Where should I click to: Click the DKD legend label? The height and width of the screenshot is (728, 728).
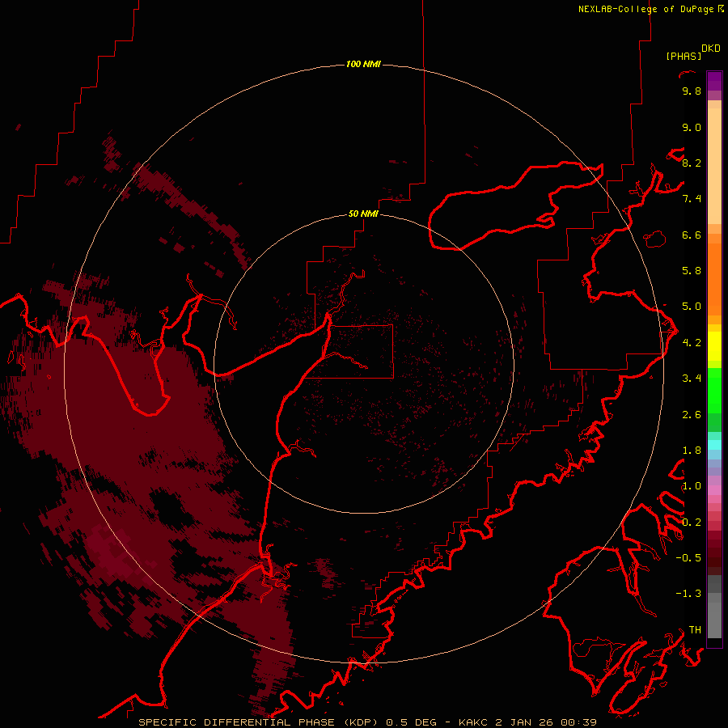pos(711,49)
